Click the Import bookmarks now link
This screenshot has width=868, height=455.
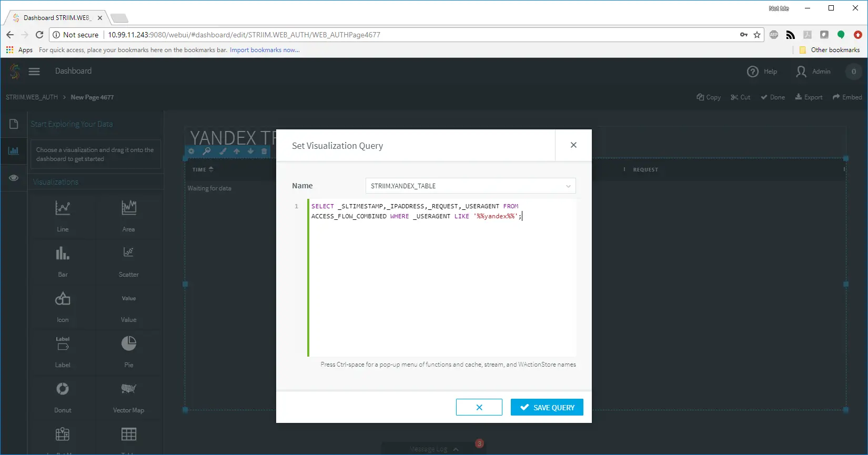coord(265,50)
